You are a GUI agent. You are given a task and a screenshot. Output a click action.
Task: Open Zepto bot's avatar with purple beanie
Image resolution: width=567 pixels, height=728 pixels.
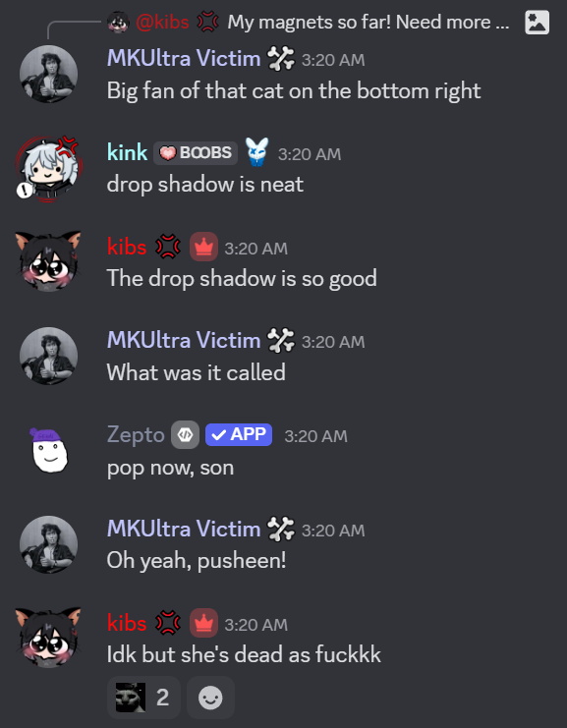point(49,450)
